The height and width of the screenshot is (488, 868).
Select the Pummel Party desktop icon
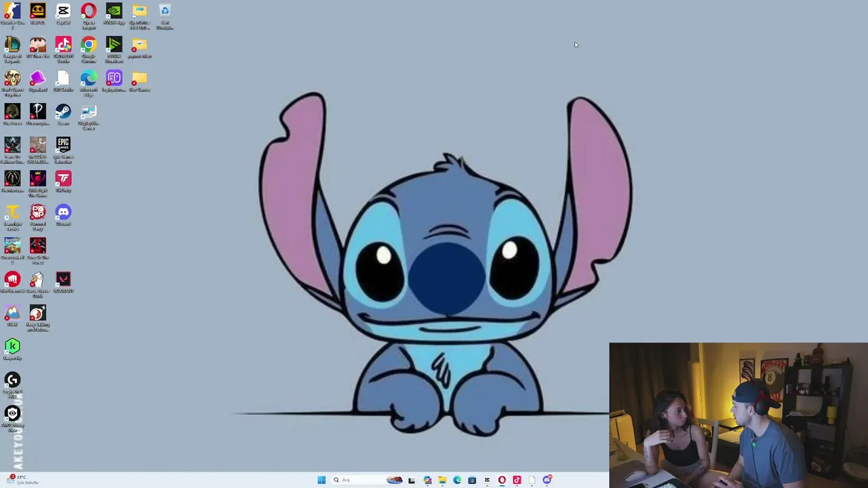click(x=38, y=218)
